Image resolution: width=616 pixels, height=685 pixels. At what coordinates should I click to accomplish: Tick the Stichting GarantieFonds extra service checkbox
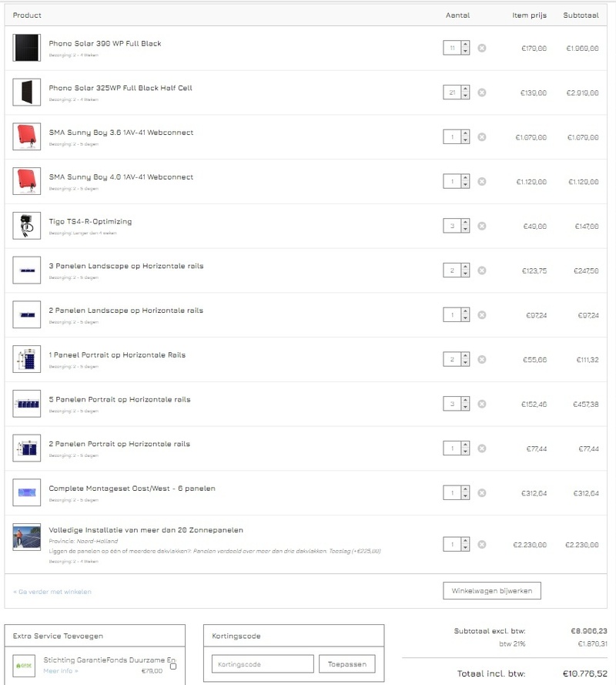[172, 666]
